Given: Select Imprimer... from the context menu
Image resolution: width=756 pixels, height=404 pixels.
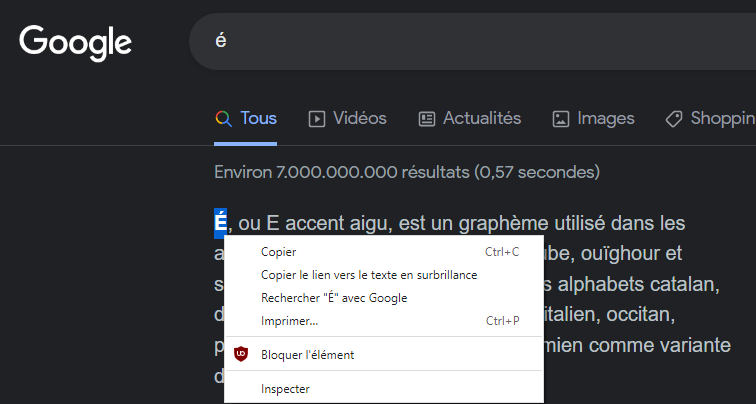Looking at the screenshot, I should [384, 321].
